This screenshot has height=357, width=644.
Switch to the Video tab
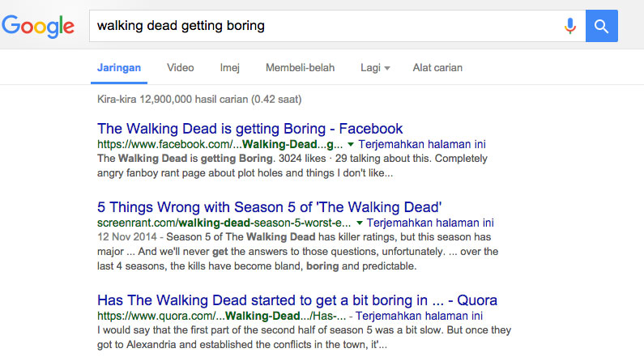tap(181, 68)
